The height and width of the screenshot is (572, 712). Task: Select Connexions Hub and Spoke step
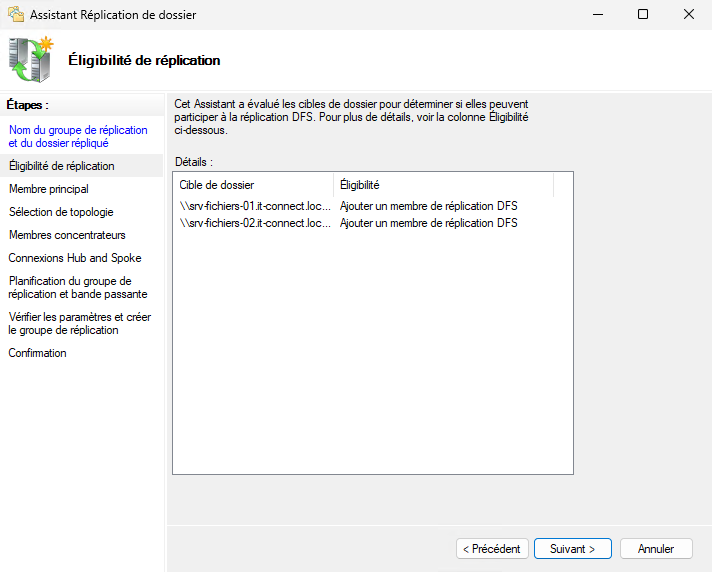pyautogui.click(x=75, y=258)
